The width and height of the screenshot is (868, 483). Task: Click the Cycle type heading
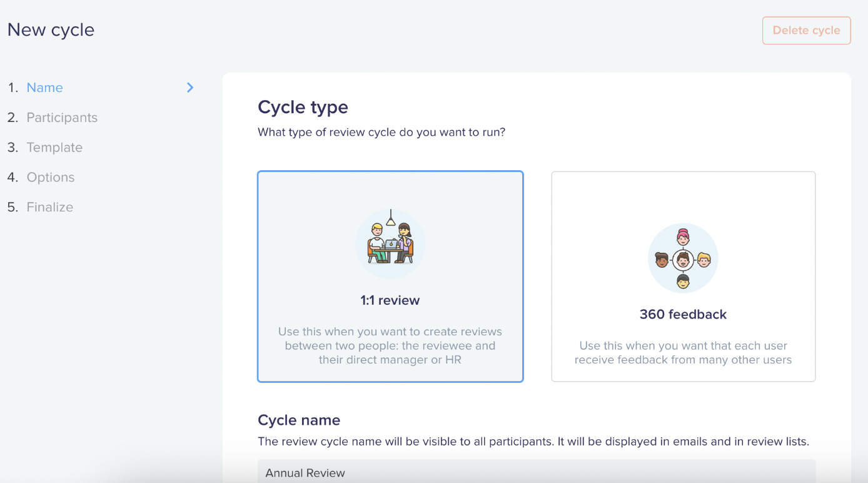tap(303, 108)
